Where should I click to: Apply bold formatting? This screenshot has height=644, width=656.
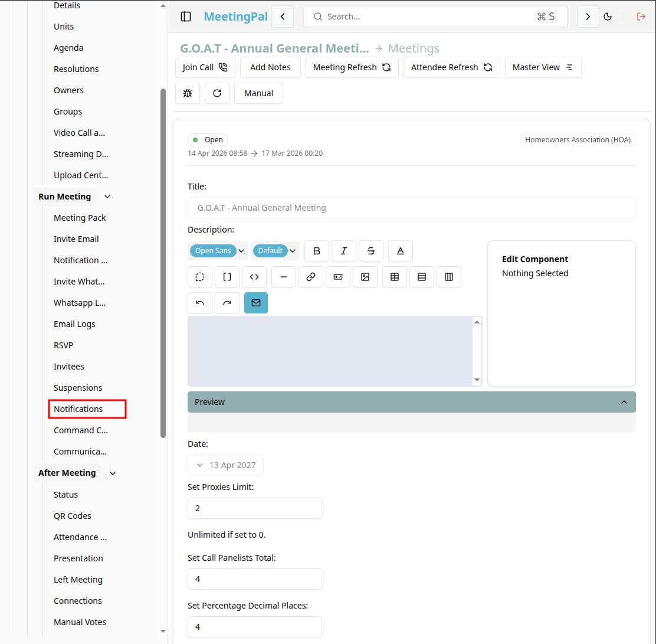click(x=317, y=251)
